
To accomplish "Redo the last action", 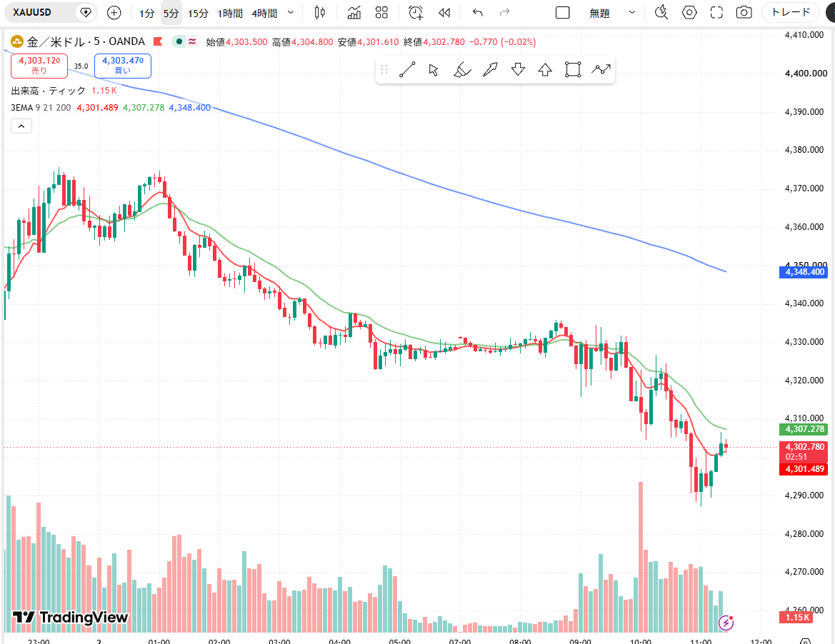I will point(504,13).
